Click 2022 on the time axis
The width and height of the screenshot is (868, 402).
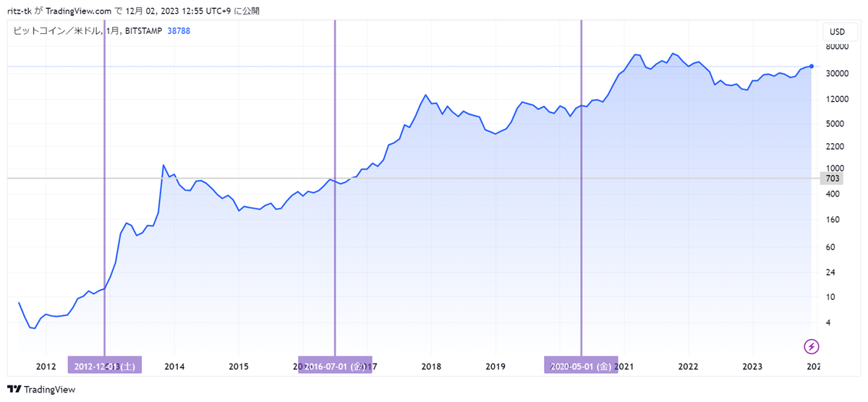pyautogui.click(x=688, y=367)
